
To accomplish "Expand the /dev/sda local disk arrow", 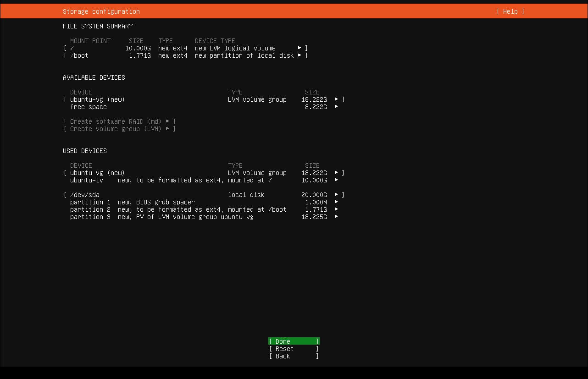I will pyautogui.click(x=336, y=195).
